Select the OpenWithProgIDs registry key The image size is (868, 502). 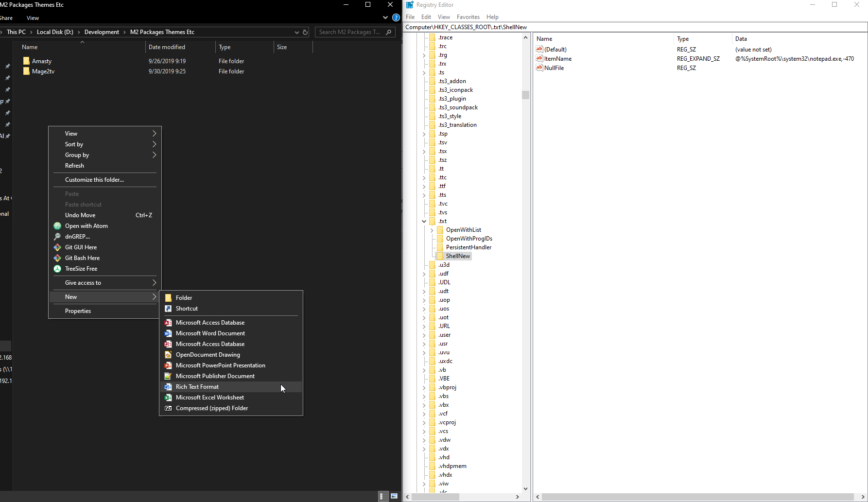tap(469, 239)
